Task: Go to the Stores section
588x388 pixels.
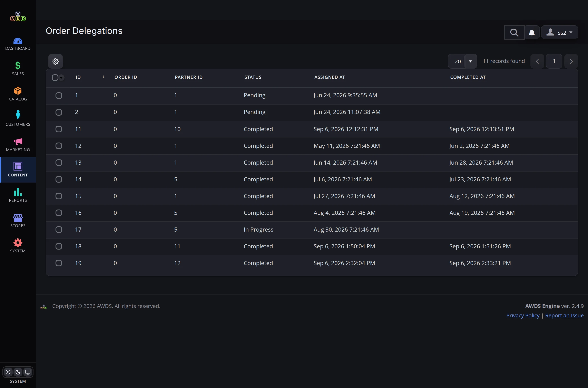Action: coord(18,221)
